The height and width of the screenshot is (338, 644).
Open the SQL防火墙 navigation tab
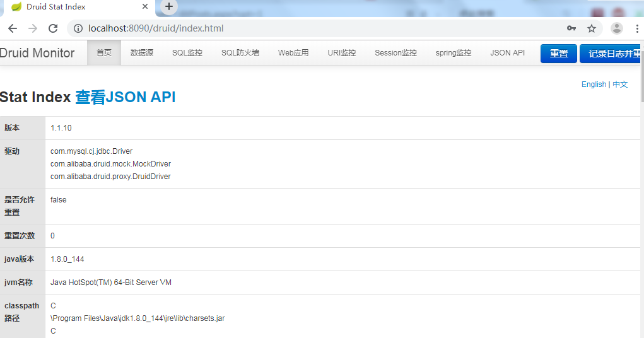pos(240,52)
